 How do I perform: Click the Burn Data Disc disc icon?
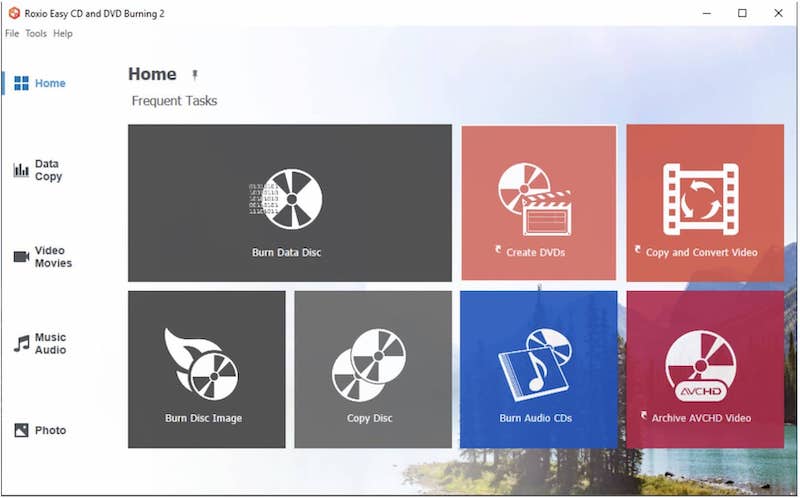(x=286, y=199)
